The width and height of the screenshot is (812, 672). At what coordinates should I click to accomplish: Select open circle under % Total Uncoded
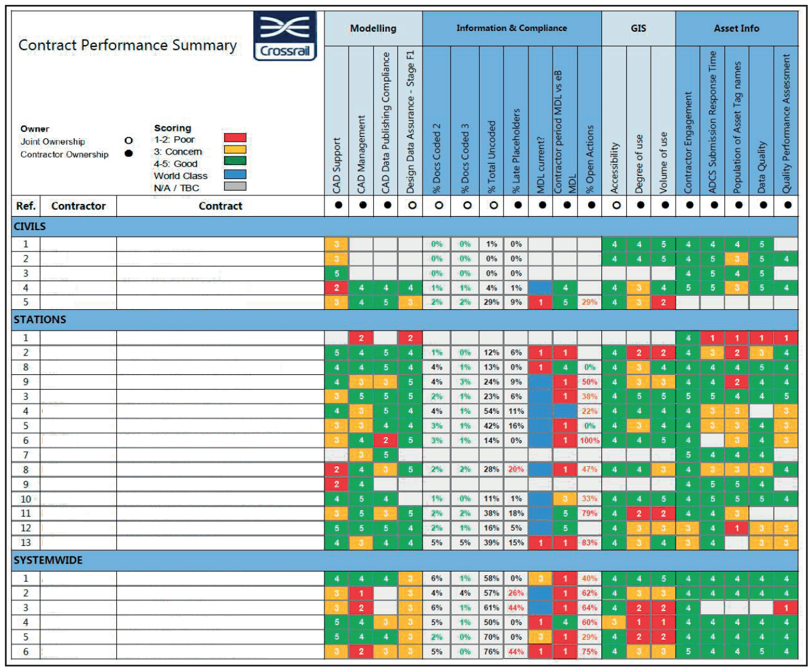tap(493, 205)
